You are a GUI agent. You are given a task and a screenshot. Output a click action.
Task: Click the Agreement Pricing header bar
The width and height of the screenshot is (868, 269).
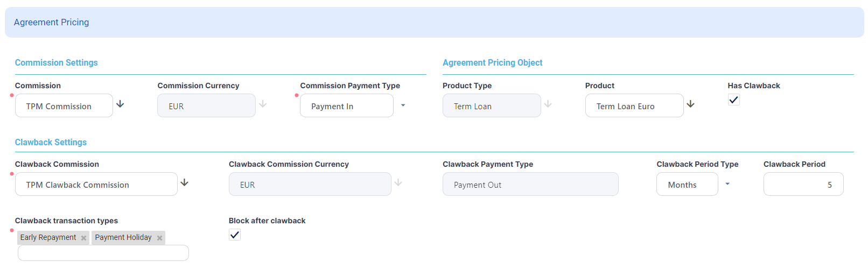click(x=434, y=23)
